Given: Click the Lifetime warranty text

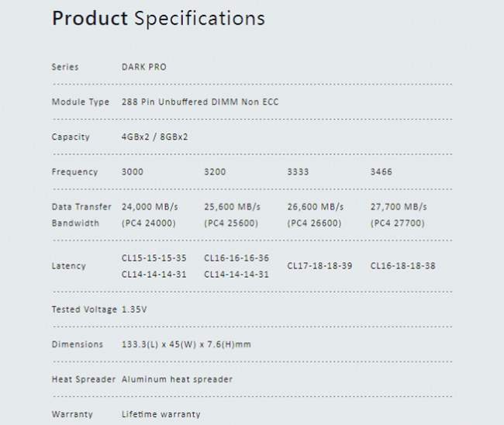Looking at the screenshot, I should tap(161, 414).
